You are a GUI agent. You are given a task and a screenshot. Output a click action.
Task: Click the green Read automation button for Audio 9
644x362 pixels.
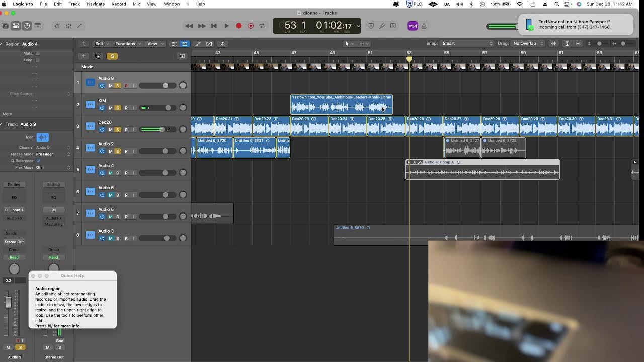[x=14, y=257]
